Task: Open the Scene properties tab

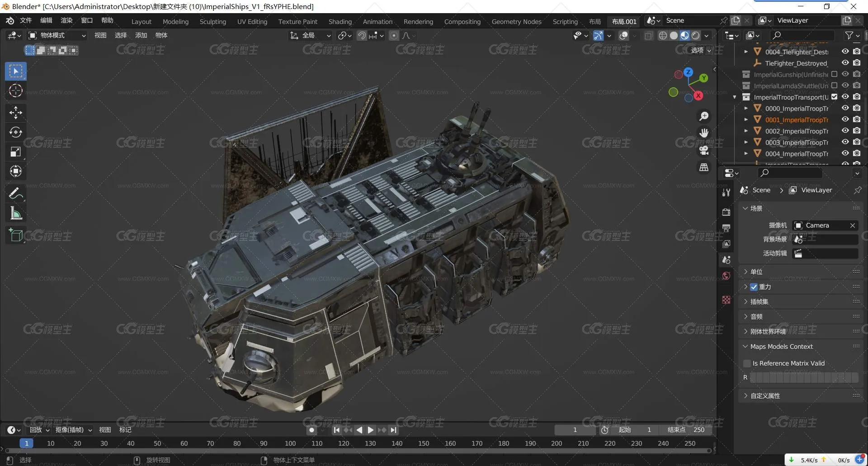Action: coord(726,260)
